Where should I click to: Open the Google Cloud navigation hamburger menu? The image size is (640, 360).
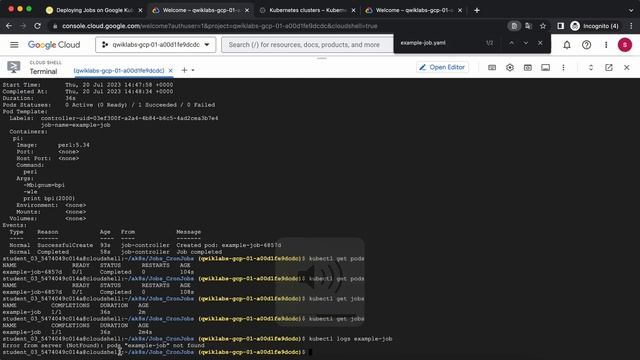click(14, 45)
